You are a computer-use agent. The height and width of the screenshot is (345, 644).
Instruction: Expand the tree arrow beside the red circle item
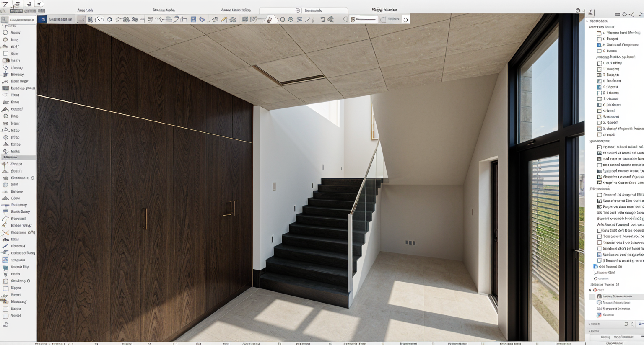(590, 290)
